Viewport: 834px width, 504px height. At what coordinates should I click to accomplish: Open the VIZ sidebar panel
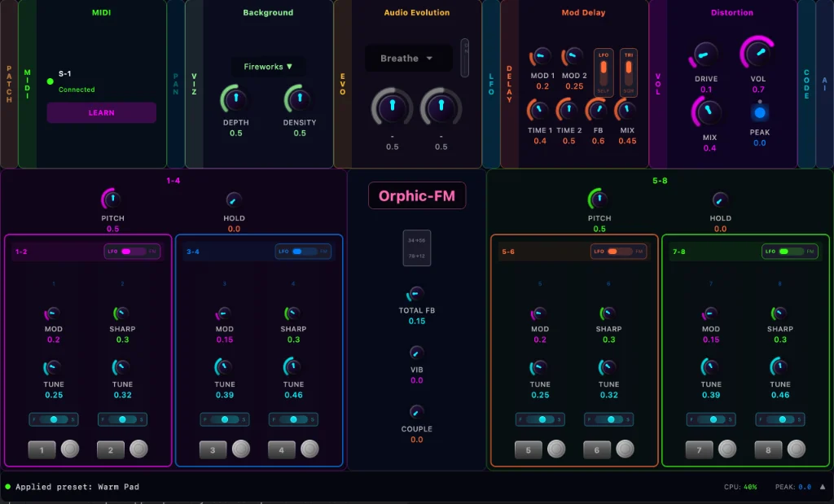[x=193, y=81]
